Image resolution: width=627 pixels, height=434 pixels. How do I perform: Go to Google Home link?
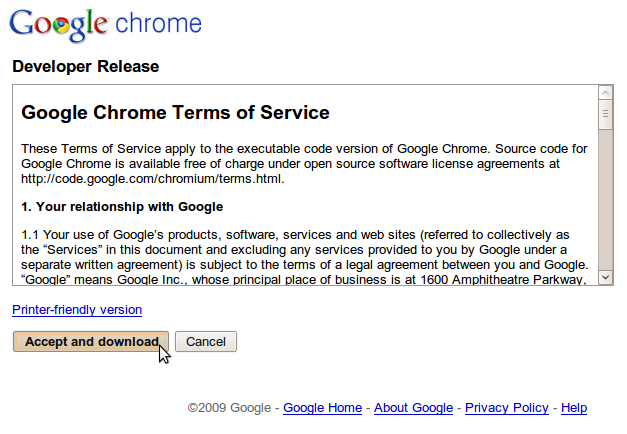pos(322,408)
